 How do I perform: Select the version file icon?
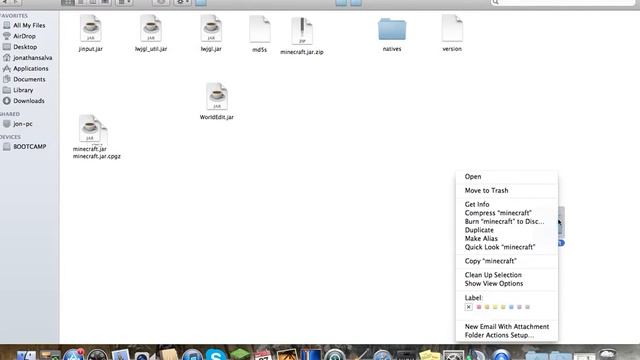(452, 28)
